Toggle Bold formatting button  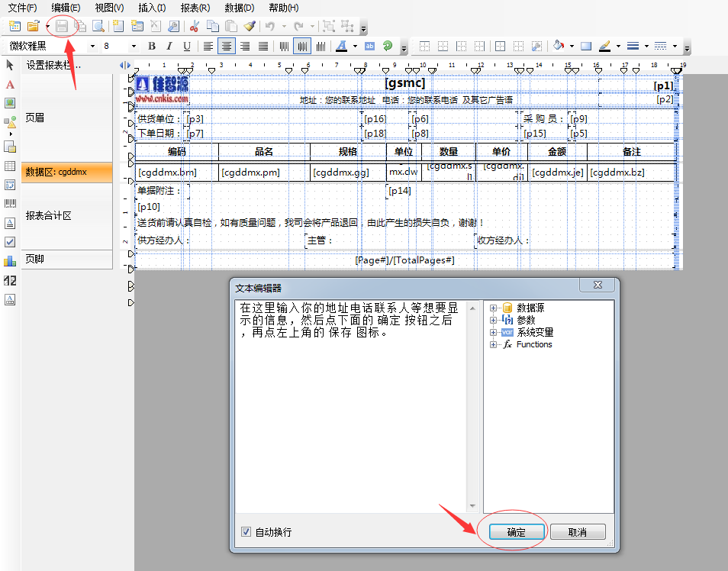[x=152, y=47]
